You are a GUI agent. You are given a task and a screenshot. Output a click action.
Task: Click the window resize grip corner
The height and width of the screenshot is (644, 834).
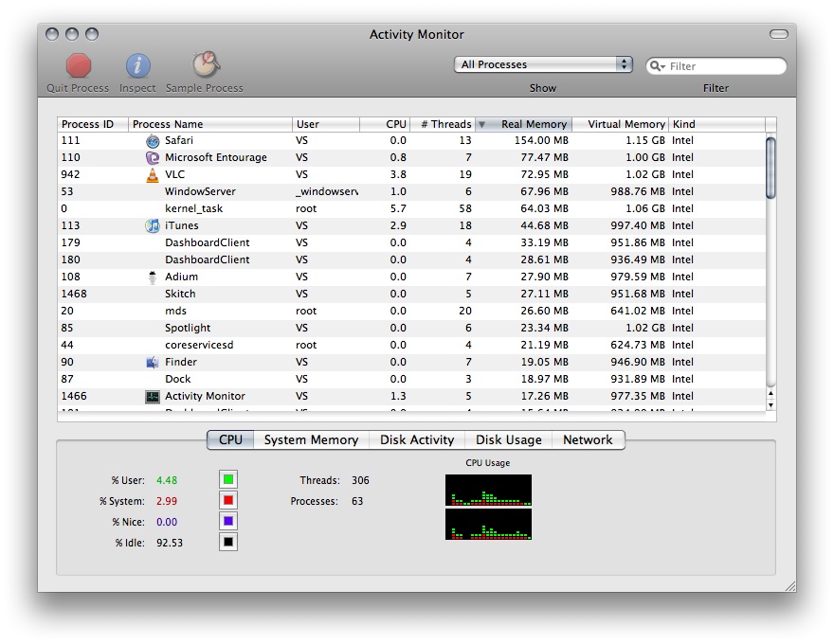pos(790,586)
